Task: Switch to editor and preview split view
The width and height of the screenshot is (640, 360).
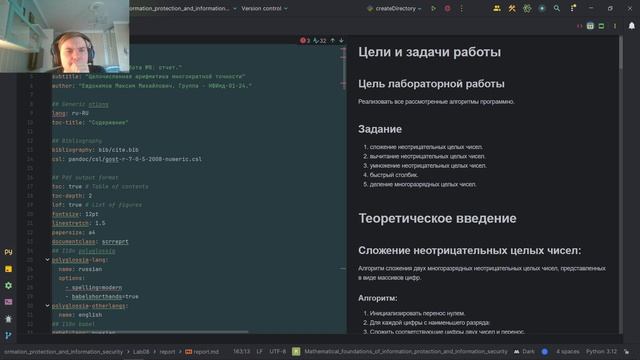Action: point(590,26)
